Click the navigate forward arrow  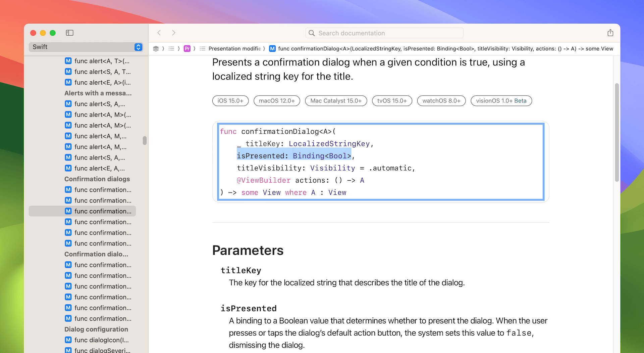click(174, 33)
